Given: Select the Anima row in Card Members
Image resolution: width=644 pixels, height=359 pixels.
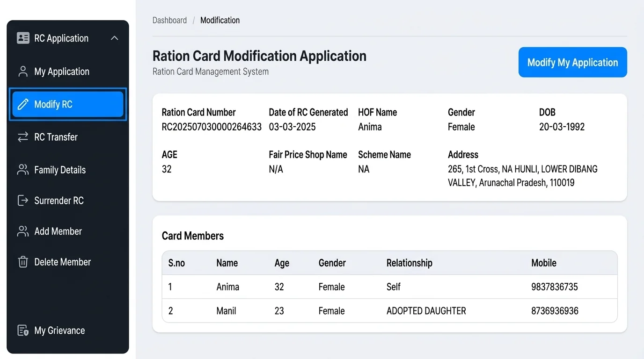Looking at the screenshot, I should click(389, 287).
